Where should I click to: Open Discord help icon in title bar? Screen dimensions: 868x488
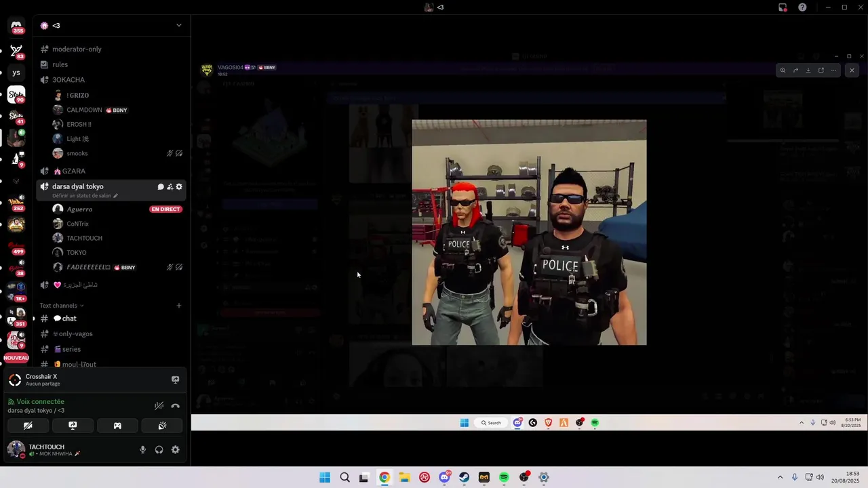point(802,7)
